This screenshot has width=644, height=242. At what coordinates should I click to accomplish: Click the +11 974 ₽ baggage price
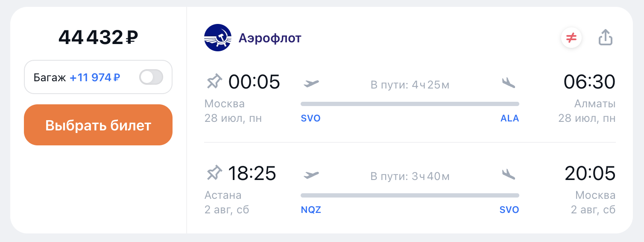[x=95, y=77]
